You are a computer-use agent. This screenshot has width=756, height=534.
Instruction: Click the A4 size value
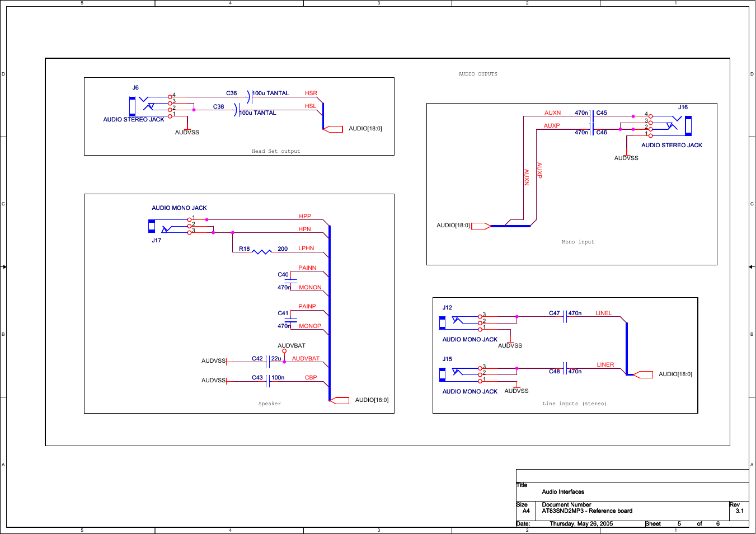coord(526,511)
